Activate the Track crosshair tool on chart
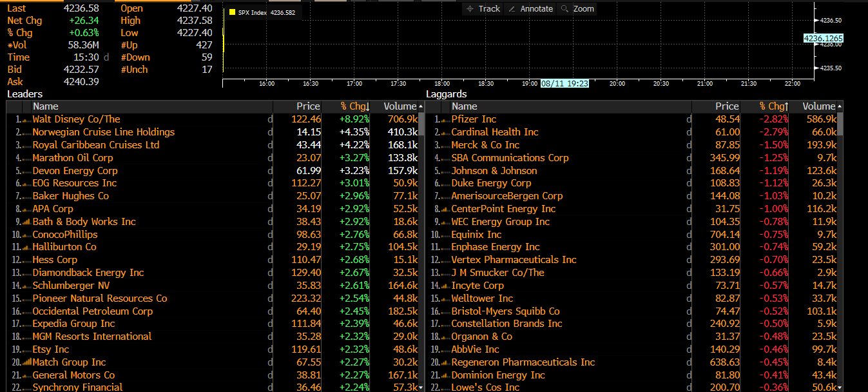 point(483,9)
